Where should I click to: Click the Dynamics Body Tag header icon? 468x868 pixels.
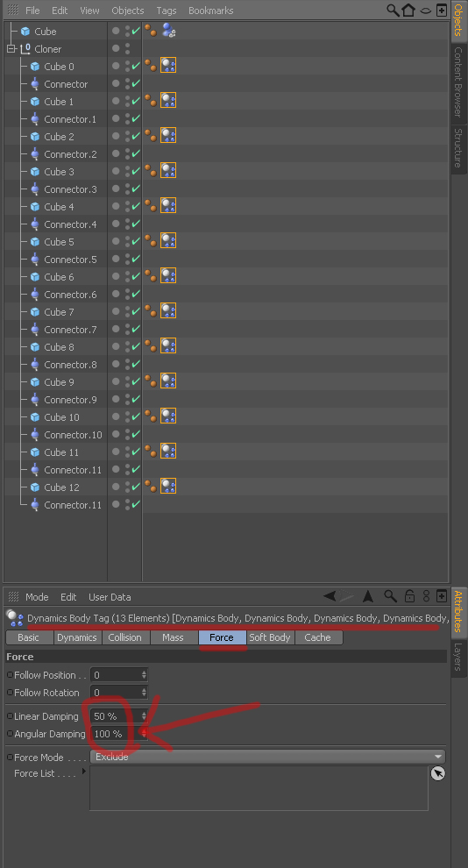(14, 618)
